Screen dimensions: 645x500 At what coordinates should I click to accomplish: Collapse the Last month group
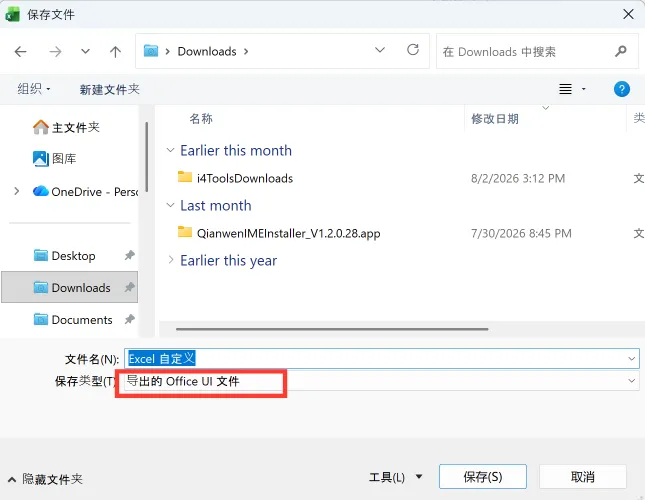[170, 205]
